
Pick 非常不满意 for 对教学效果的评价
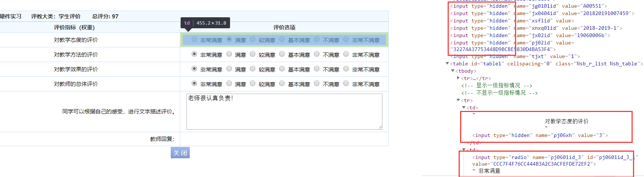point(346,69)
